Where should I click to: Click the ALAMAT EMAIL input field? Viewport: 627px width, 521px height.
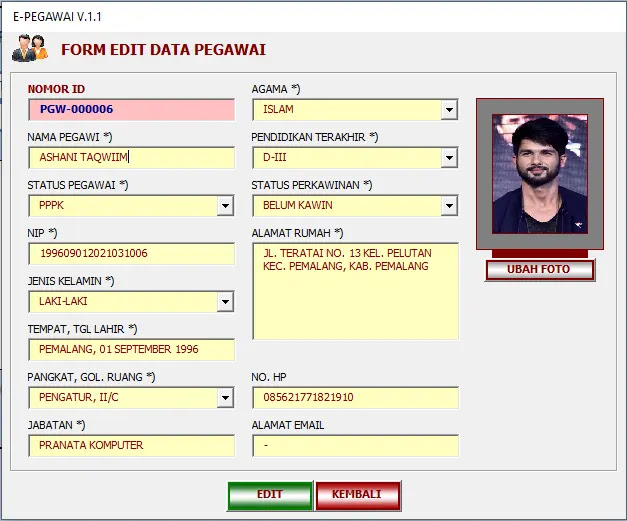coord(355,445)
